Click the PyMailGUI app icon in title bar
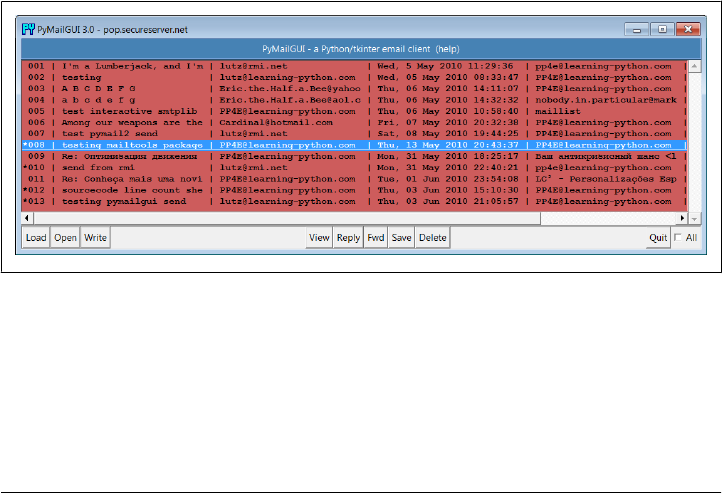This screenshot has height=493, width=722. point(28,29)
